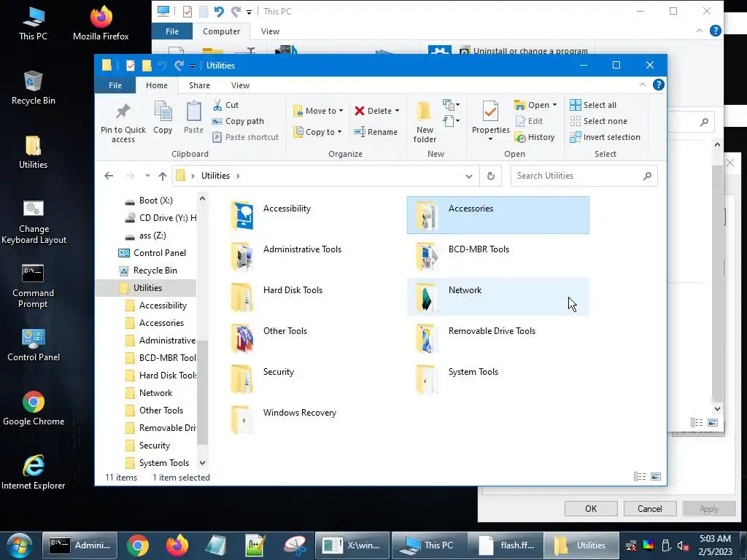
Task: Open Command Prompt desktop shortcut
Action: coord(33,286)
